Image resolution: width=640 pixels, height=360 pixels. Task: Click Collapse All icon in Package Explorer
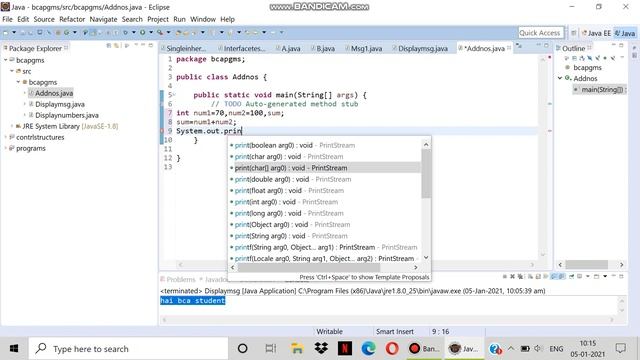click(x=109, y=46)
